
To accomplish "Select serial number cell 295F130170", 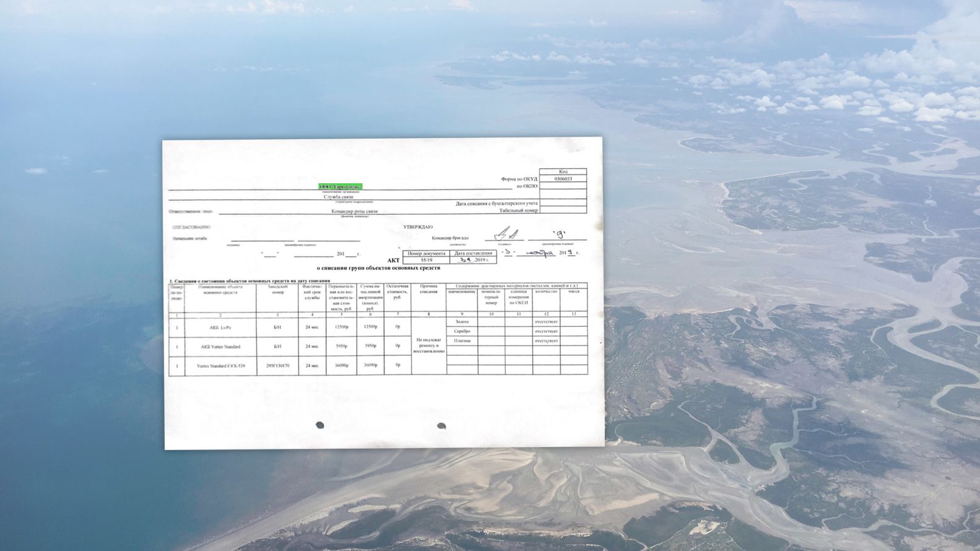I will (x=277, y=366).
